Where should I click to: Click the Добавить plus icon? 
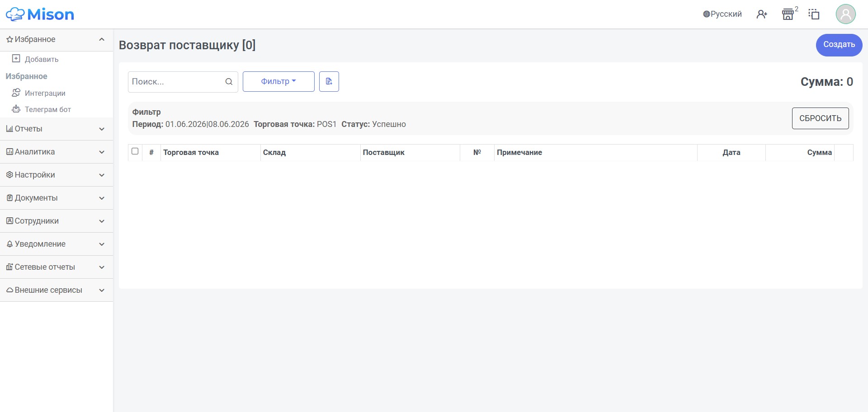[16, 59]
